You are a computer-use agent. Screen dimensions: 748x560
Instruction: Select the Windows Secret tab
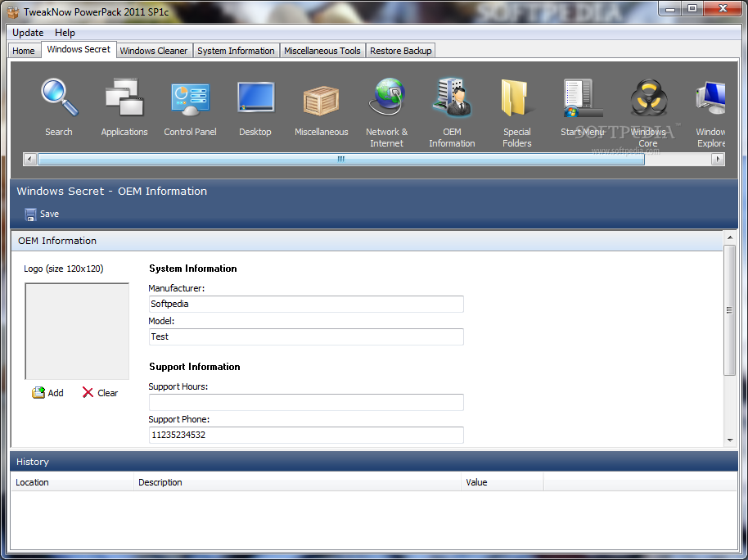pyautogui.click(x=79, y=50)
